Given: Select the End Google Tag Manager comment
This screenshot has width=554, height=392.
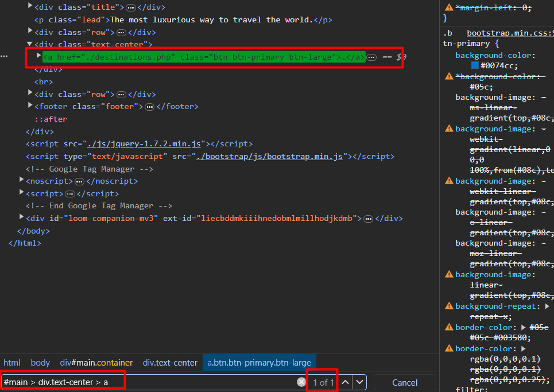Looking at the screenshot, I should tap(99, 206).
